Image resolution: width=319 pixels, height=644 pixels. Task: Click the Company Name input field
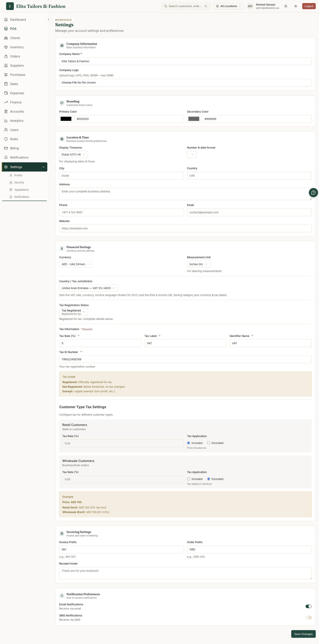click(x=185, y=61)
